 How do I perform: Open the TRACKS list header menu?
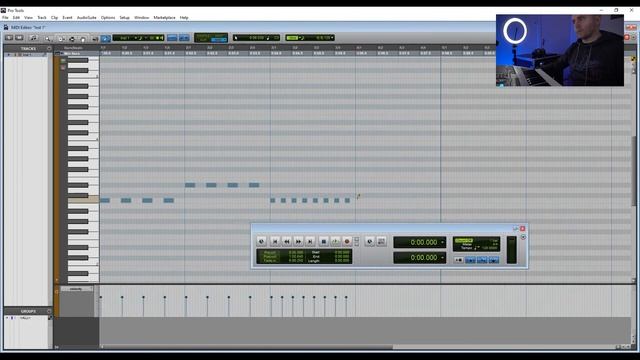tap(49, 48)
